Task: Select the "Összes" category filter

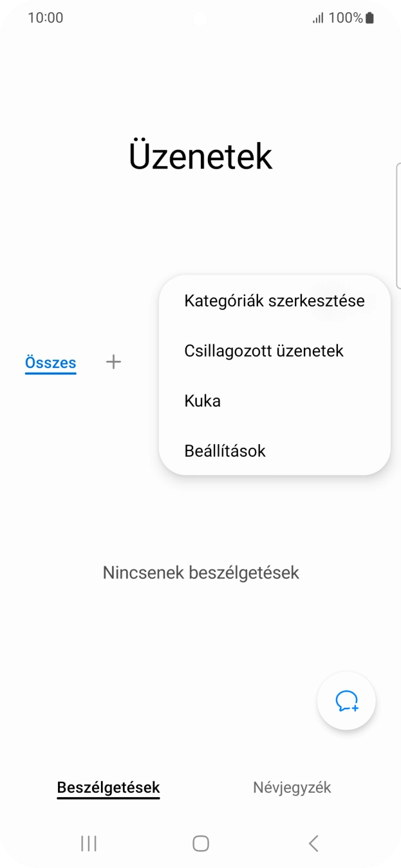Action: pyautogui.click(x=50, y=362)
